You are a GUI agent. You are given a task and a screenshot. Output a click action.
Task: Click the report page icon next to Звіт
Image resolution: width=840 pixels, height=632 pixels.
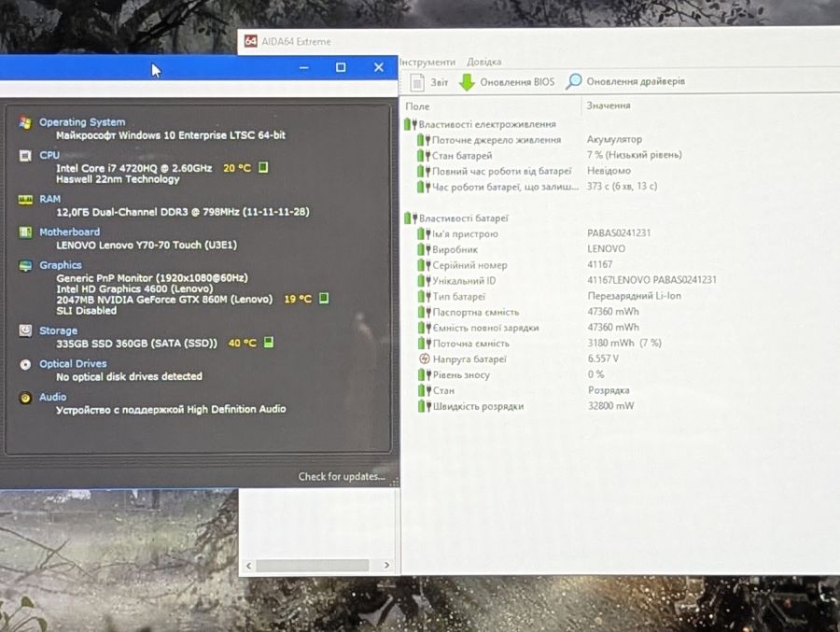tap(417, 82)
